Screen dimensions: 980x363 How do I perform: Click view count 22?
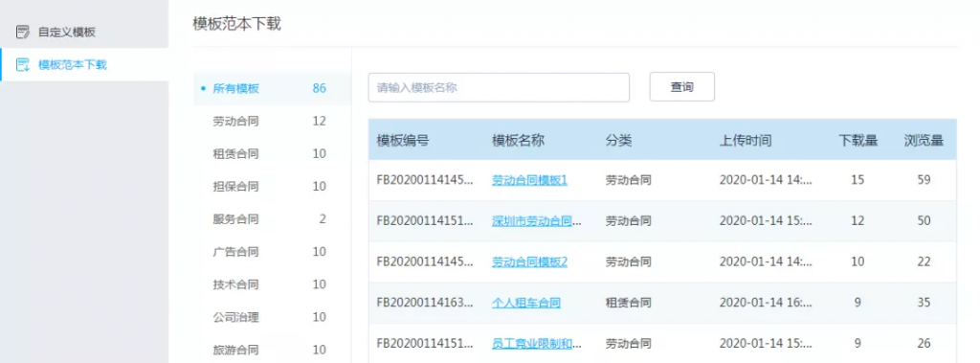[924, 261]
